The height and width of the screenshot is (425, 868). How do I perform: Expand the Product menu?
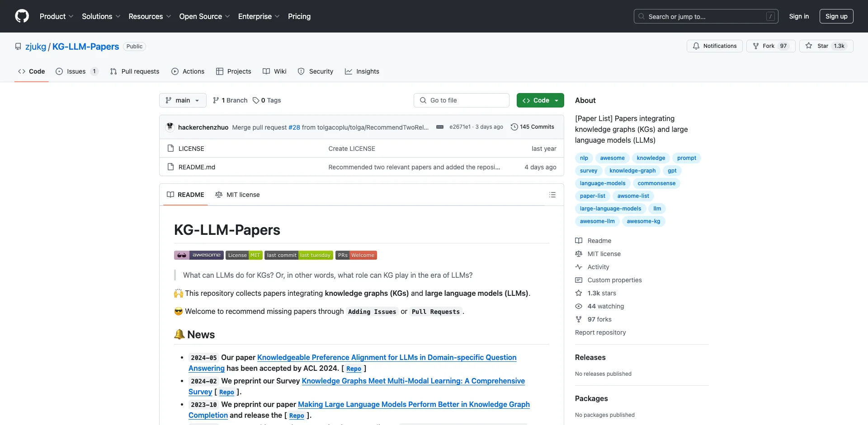tap(57, 16)
